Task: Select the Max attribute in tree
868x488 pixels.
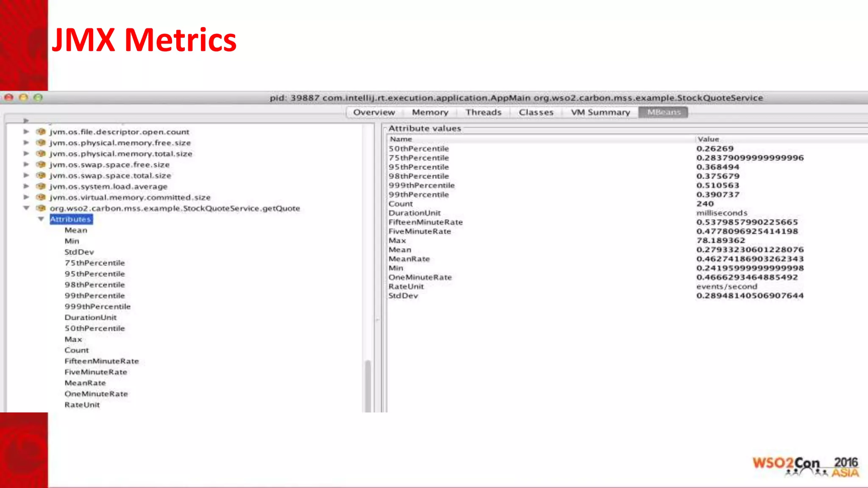Action: click(x=73, y=339)
